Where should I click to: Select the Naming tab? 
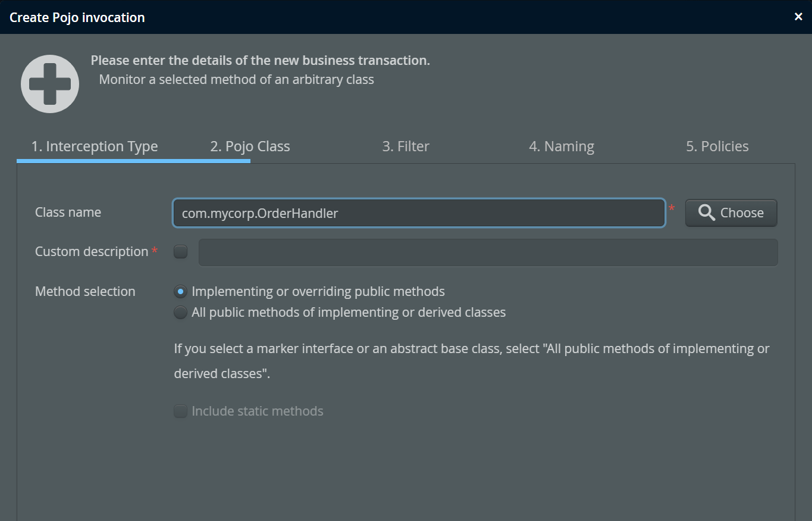[x=561, y=146]
